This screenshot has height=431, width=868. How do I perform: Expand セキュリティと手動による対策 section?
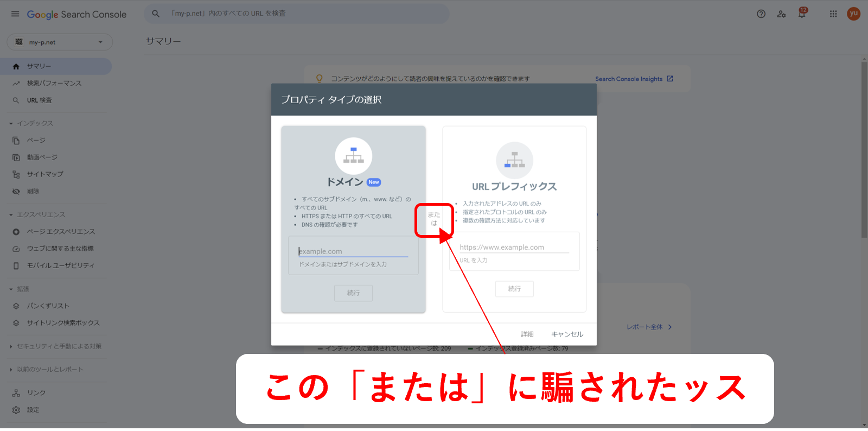tap(11, 346)
